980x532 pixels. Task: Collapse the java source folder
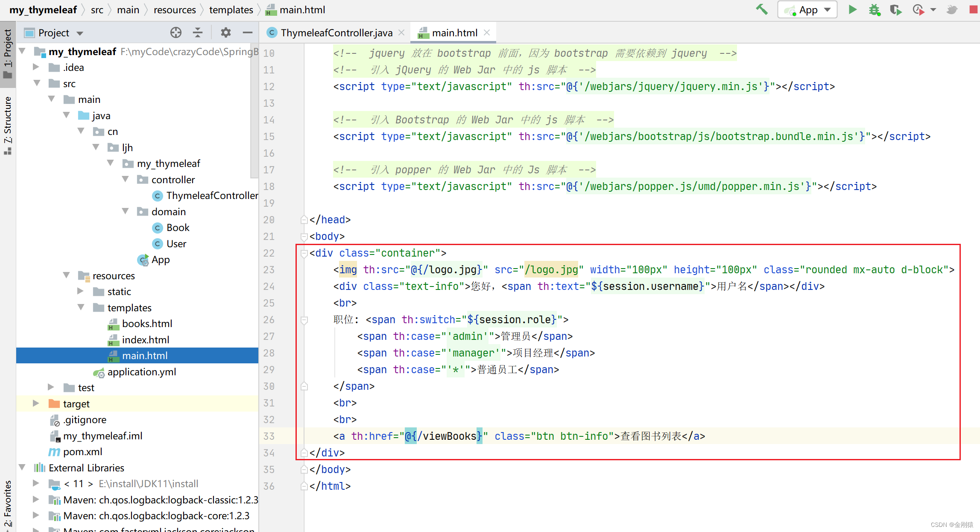67,115
